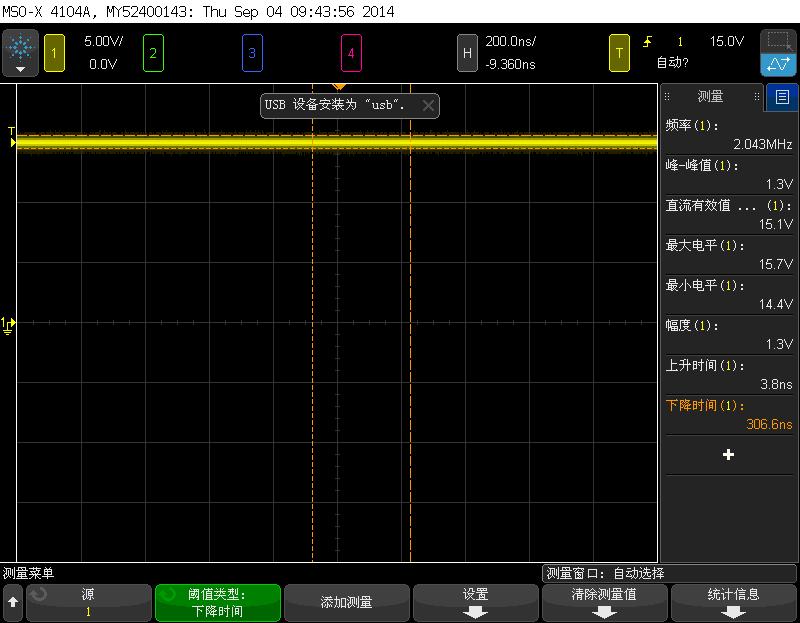Click the trigger level T marker on left edge
Viewport: 800px width, 623px height.
click(x=12, y=138)
